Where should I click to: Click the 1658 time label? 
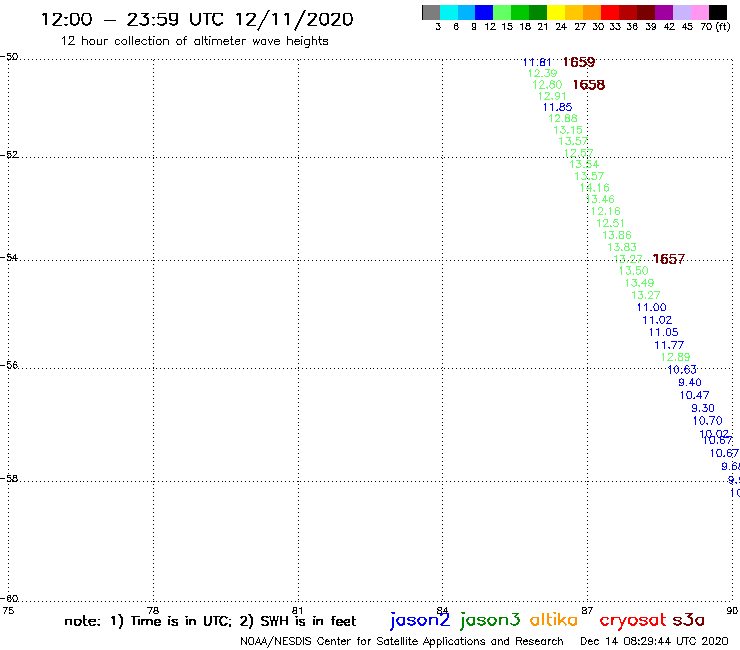[x=589, y=85]
